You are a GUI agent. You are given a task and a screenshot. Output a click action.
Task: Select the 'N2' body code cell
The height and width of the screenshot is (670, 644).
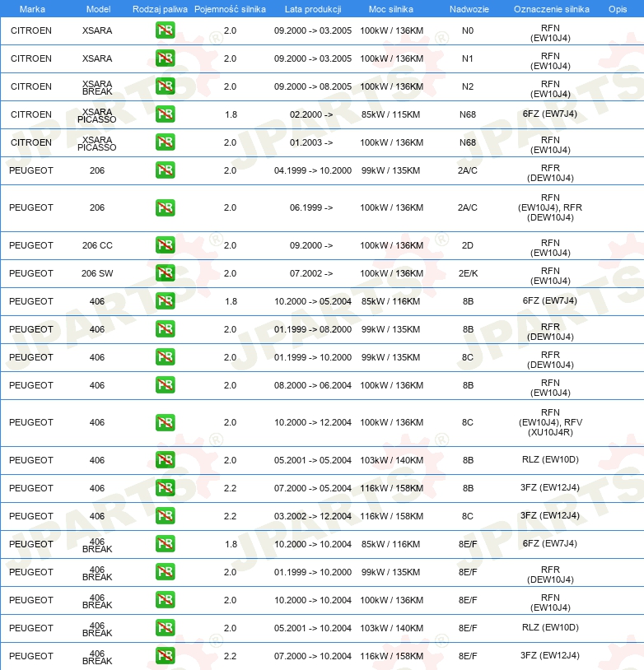click(x=468, y=86)
